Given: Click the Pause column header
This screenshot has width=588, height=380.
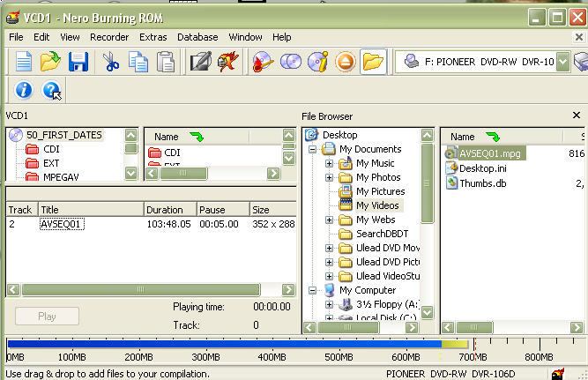Looking at the screenshot, I should pos(223,210).
